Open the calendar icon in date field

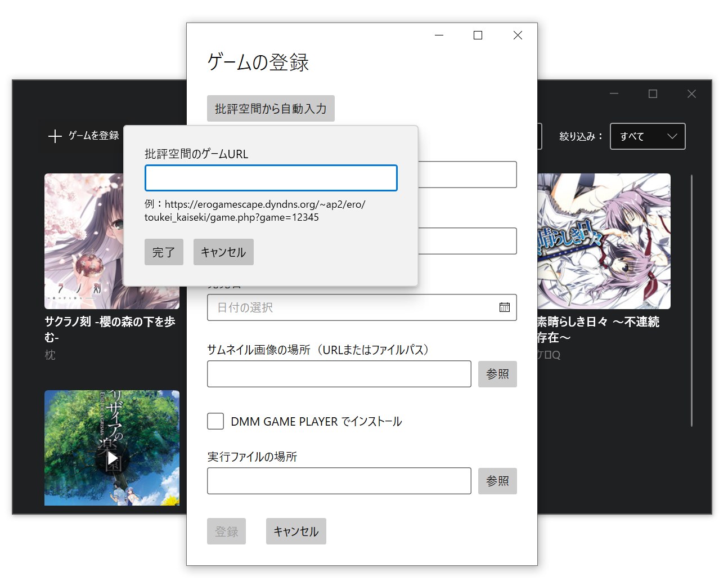point(505,307)
